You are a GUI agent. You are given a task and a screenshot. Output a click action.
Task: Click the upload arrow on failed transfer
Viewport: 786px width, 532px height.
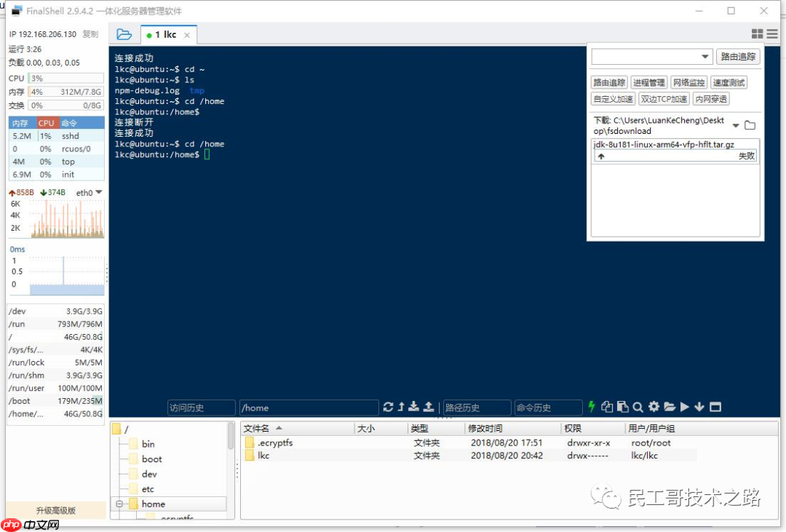[601, 156]
